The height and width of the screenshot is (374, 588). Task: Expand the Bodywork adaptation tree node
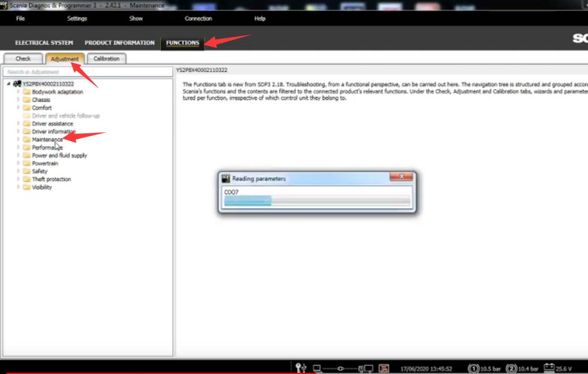pyautogui.click(x=19, y=92)
